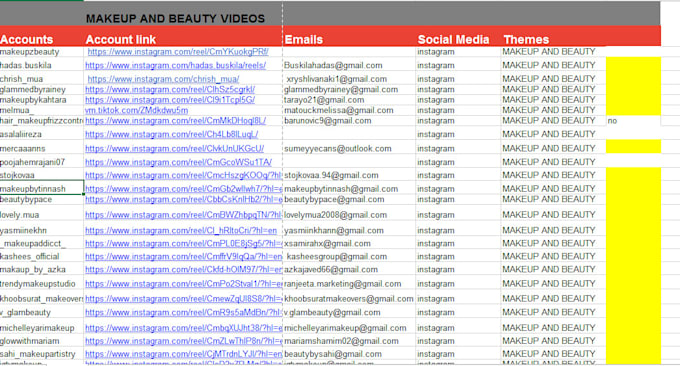Select the beautybysahi@gmail.com email cell
Viewport: 680px width, 366px height.
pyautogui.click(x=349, y=354)
